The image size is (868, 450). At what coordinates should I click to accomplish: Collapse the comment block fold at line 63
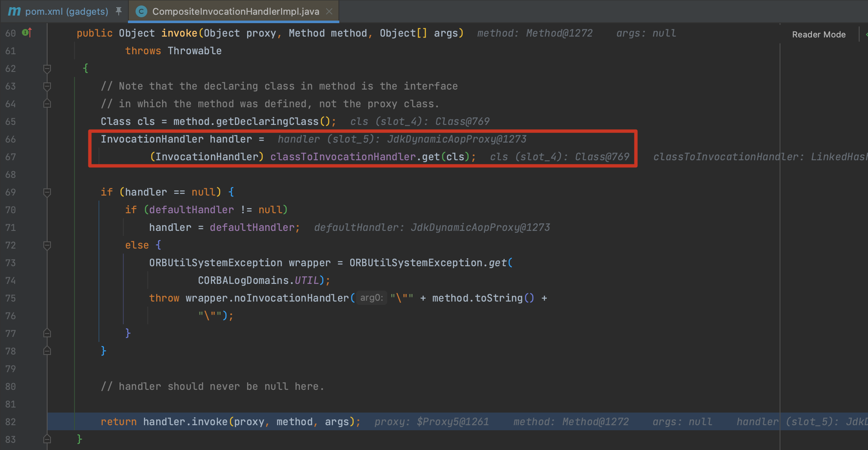[x=47, y=86]
